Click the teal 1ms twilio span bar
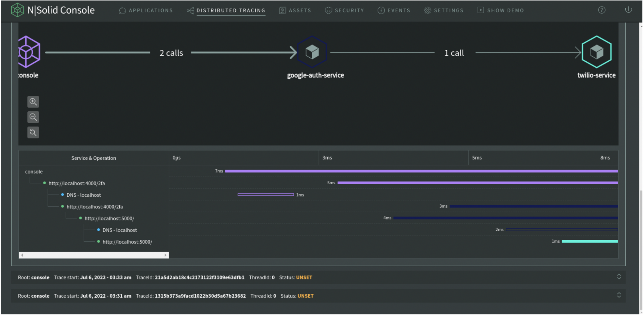Screen dimensions: 644x316 click(x=589, y=241)
